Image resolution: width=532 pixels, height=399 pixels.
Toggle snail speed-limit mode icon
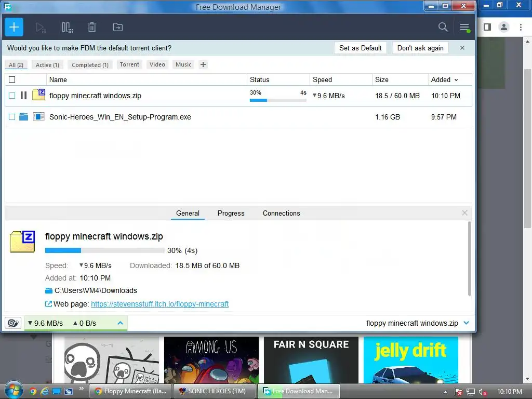click(13, 323)
